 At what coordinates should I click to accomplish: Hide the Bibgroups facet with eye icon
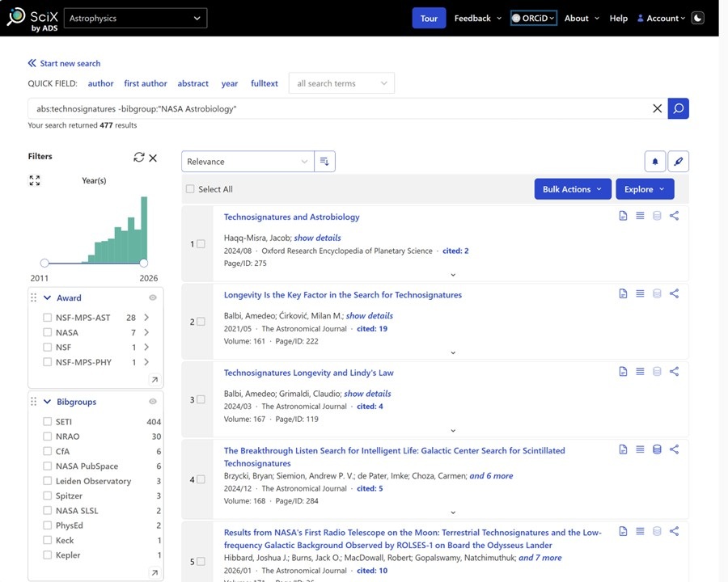coord(153,402)
